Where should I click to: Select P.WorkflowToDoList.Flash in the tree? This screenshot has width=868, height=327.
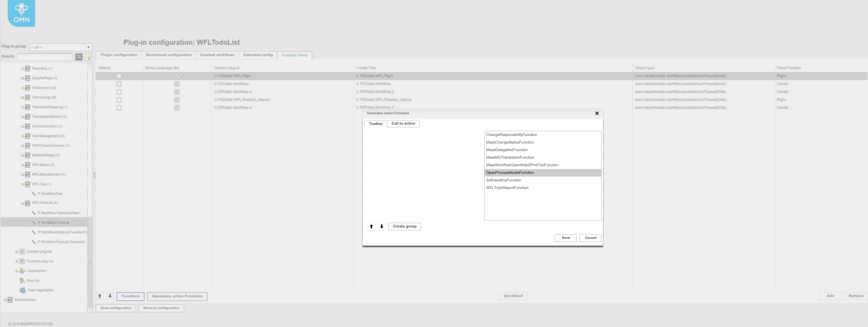[x=58, y=213]
